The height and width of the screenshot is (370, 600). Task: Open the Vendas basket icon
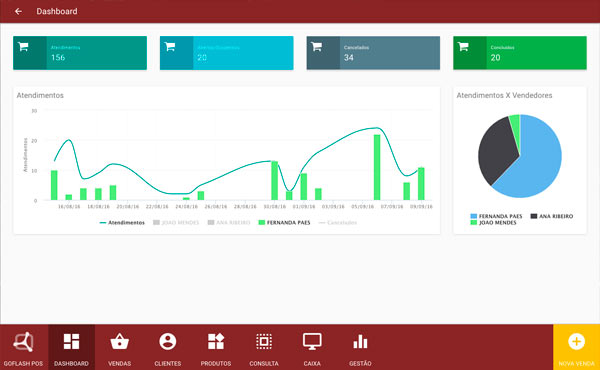click(119, 341)
